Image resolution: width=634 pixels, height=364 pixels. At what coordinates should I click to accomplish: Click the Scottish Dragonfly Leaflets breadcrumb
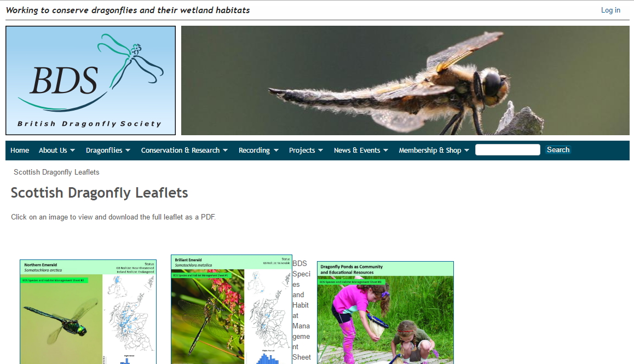point(56,172)
